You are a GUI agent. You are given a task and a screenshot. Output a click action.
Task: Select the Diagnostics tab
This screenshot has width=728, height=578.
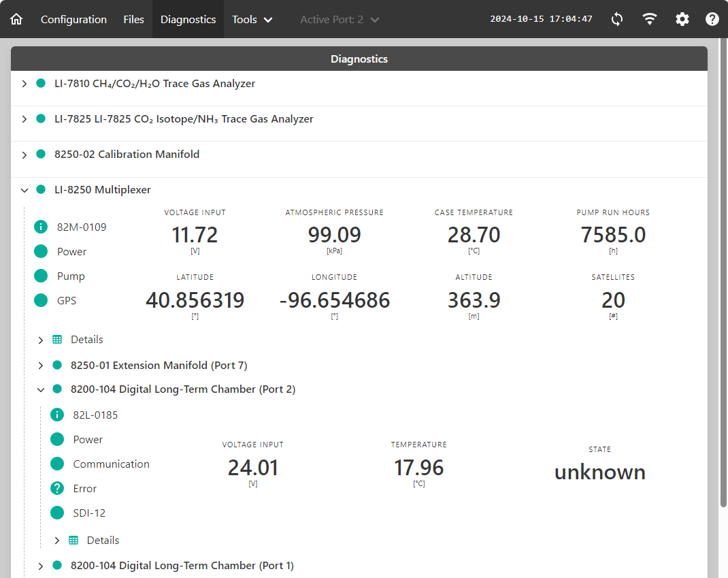pos(188,20)
